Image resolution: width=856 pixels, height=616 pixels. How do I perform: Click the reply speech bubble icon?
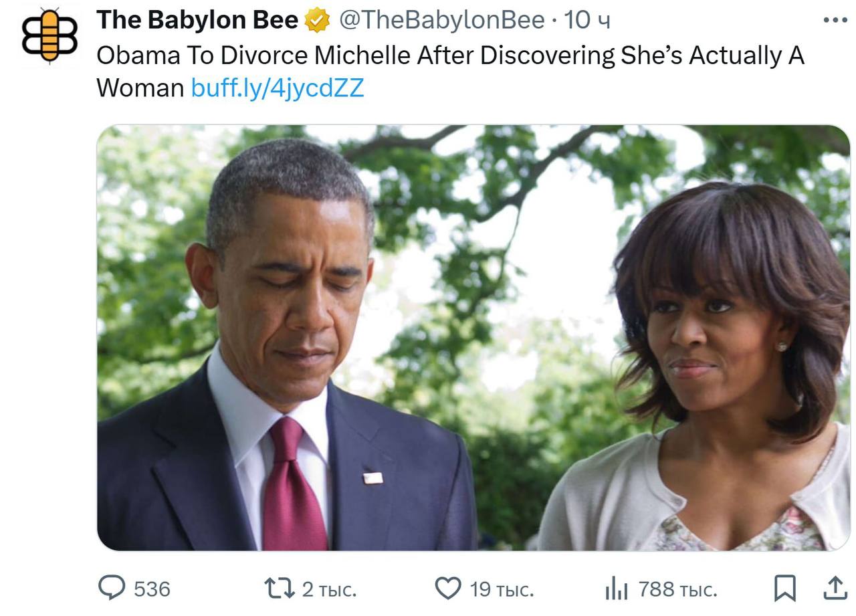pyautogui.click(x=112, y=589)
